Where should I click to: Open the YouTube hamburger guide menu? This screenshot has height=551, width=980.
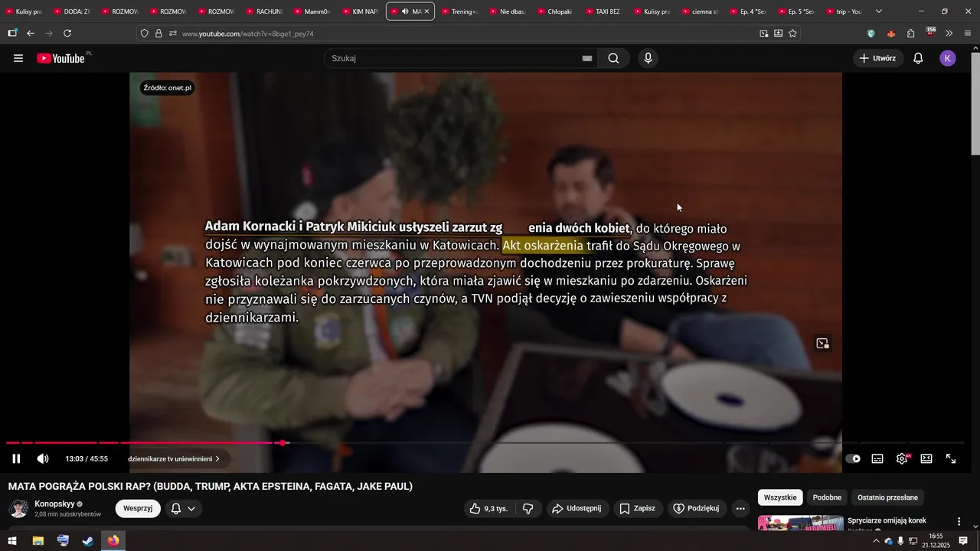point(18,58)
